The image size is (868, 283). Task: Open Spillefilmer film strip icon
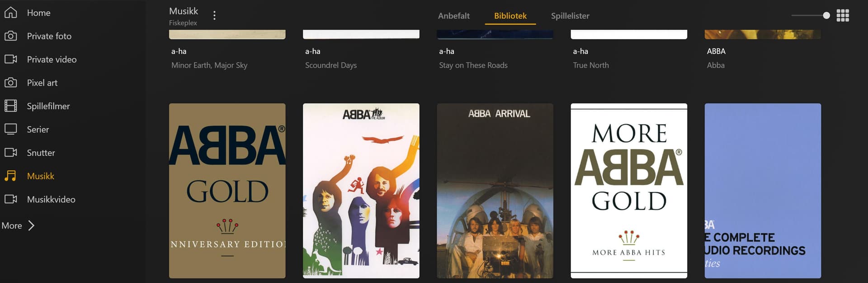point(11,106)
